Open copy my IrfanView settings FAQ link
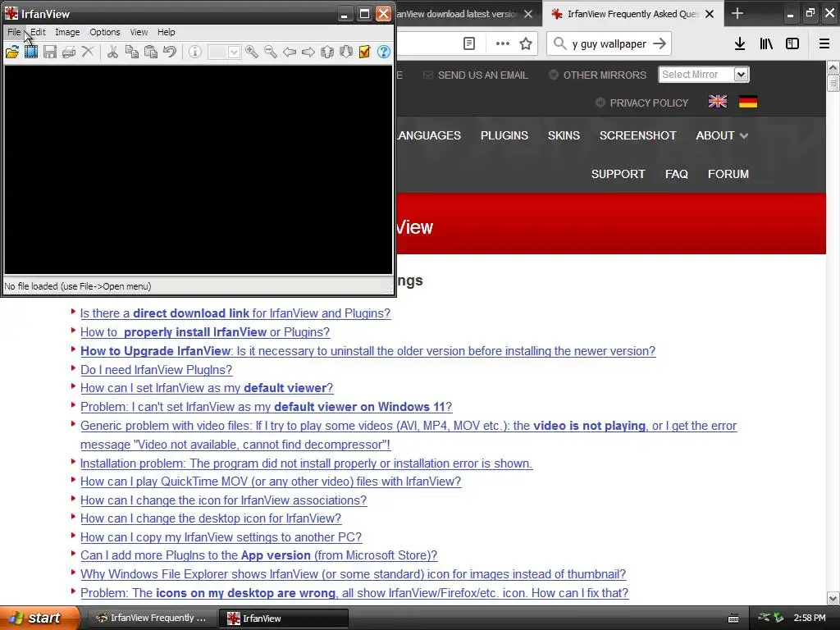Screen dimensions: 840x630 (x=221, y=536)
